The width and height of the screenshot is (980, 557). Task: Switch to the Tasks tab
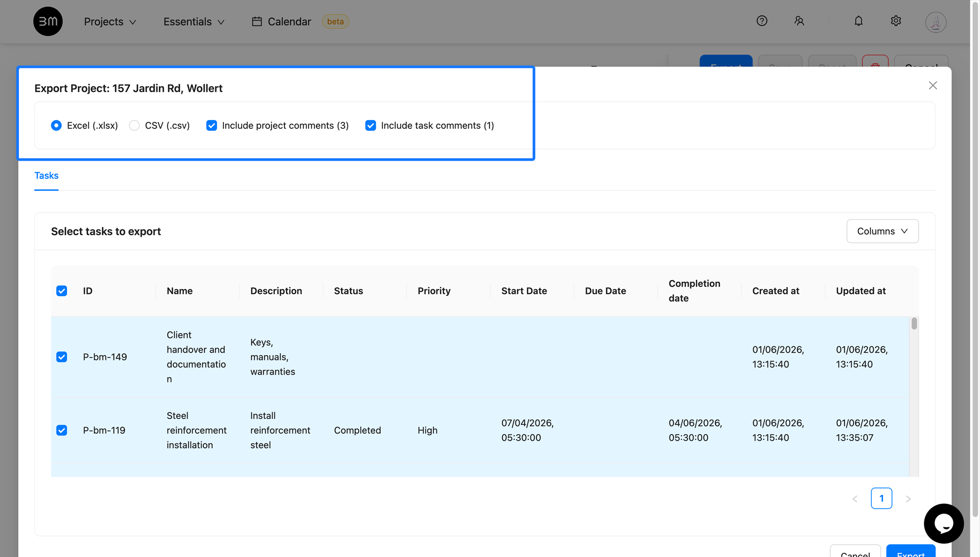46,175
